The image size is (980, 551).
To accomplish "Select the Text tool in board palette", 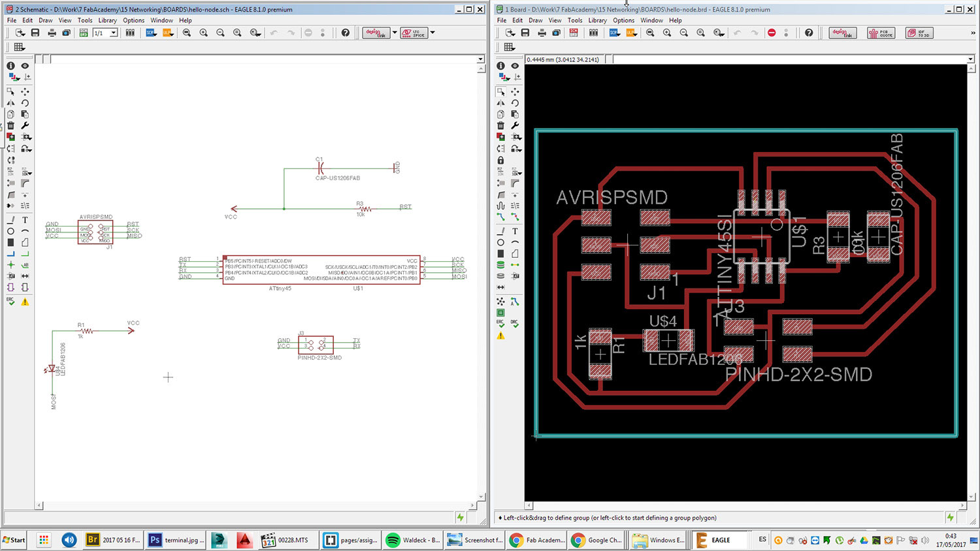I will point(515,231).
